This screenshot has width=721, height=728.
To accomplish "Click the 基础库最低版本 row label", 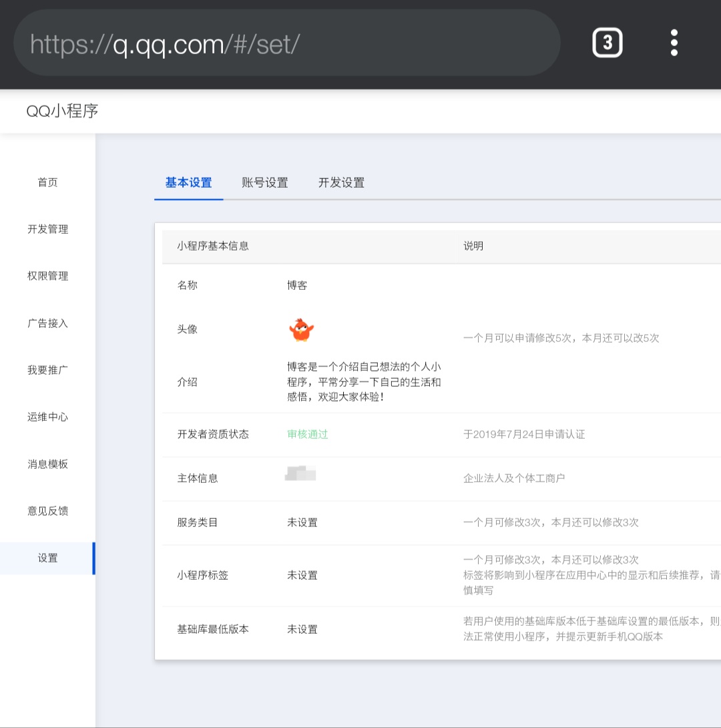I will (x=213, y=629).
